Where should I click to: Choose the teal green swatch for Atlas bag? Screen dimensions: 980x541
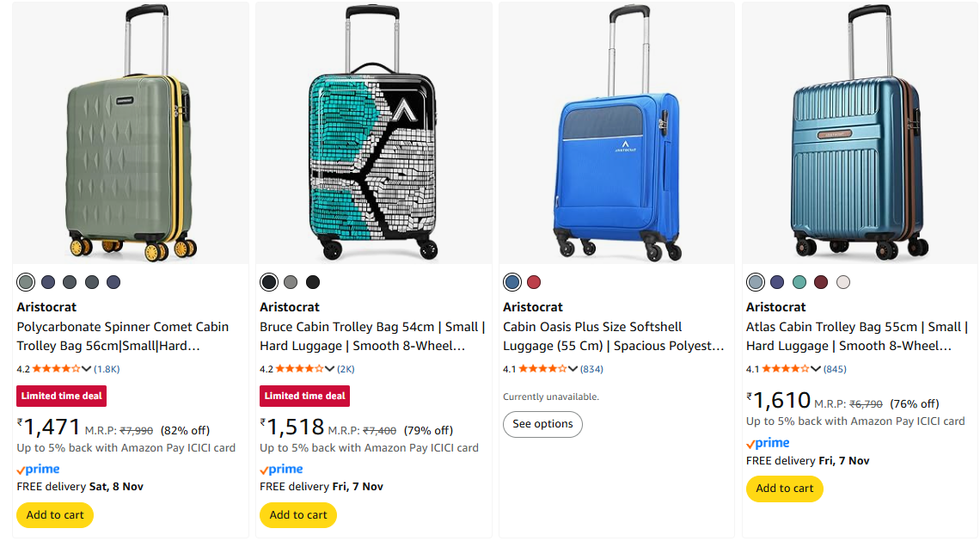pyautogui.click(x=799, y=282)
